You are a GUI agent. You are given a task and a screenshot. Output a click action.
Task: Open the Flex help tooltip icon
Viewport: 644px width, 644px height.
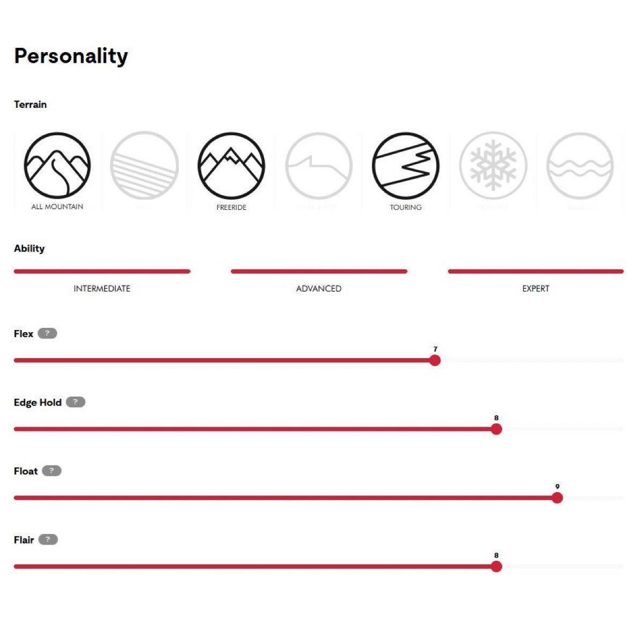pos(49,333)
